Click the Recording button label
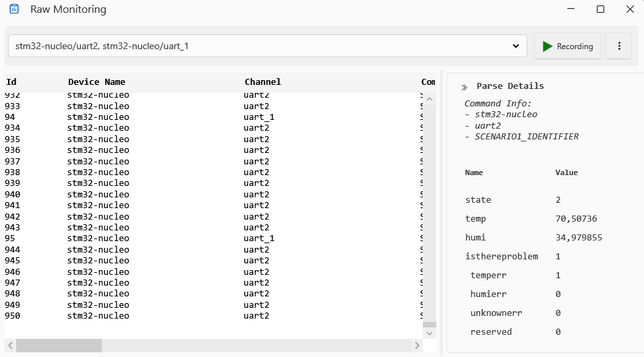Screen dimensions: 644x357 pyautogui.click(x=575, y=46)
